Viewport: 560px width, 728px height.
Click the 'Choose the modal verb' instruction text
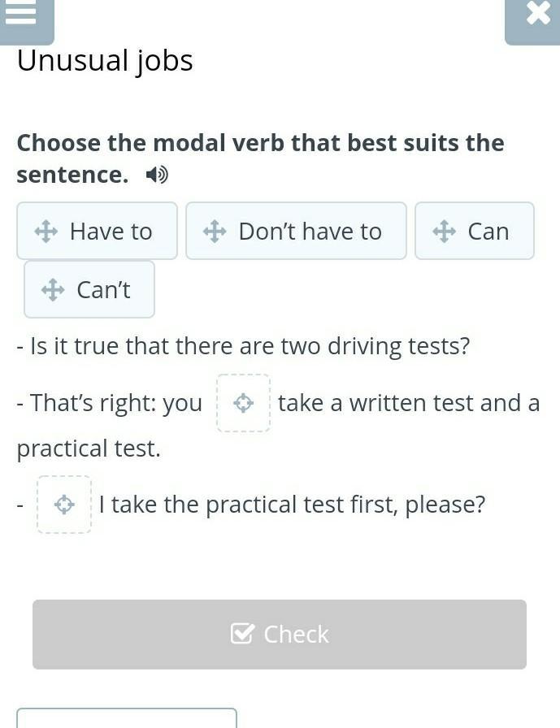click(x=261, y=158)
